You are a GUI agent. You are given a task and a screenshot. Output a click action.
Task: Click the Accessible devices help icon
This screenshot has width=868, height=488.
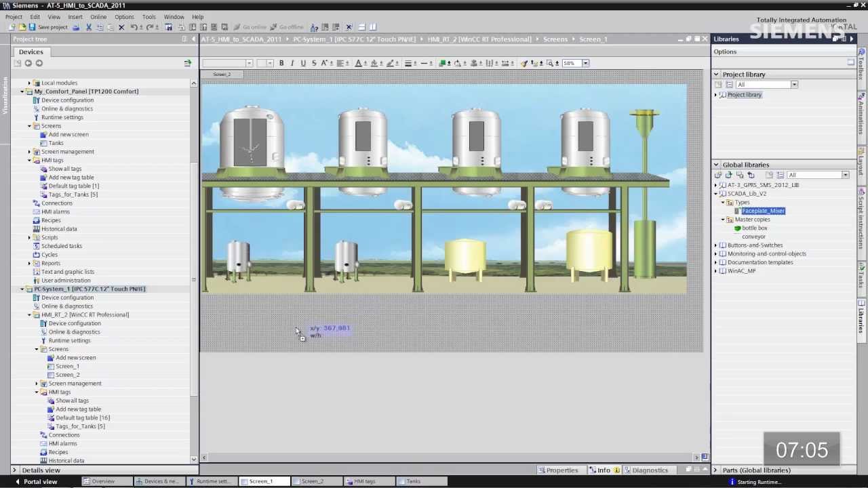pyautogui.click(x=315, y=27)
